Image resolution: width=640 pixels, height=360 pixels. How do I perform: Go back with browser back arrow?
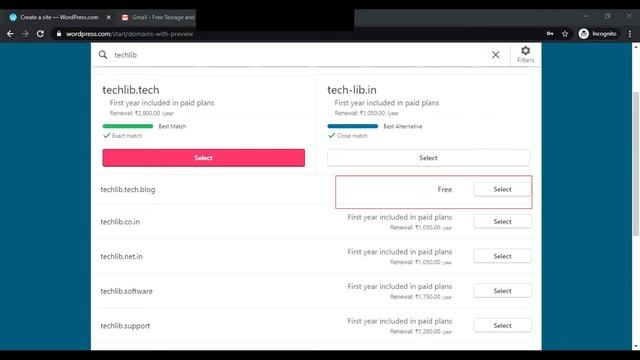[10, 34]
